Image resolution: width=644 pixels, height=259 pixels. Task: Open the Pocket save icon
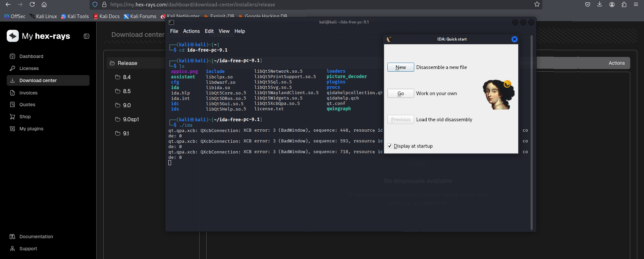tap(588, 4)
